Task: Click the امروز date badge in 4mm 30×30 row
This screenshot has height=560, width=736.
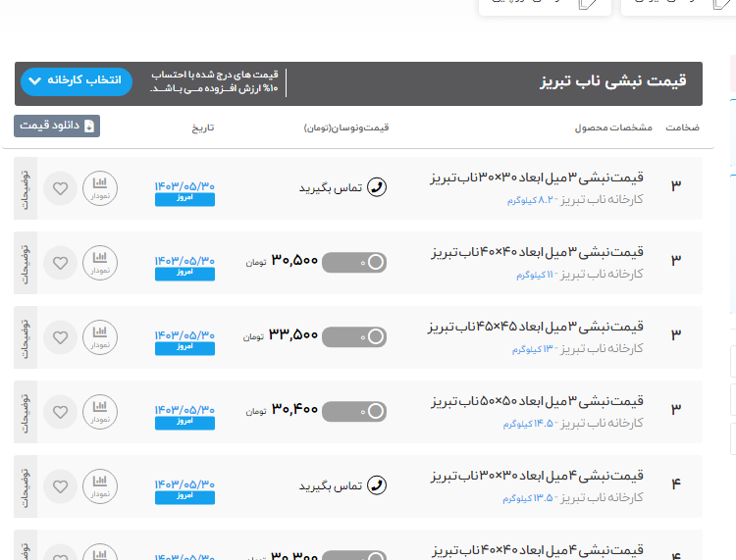Action: pyautogui.click(x=184, y=497)
